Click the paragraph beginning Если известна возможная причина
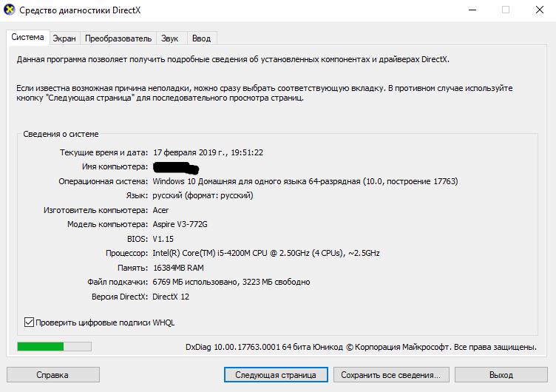Screen dimensions: 556x392 [x=265, y=93]
